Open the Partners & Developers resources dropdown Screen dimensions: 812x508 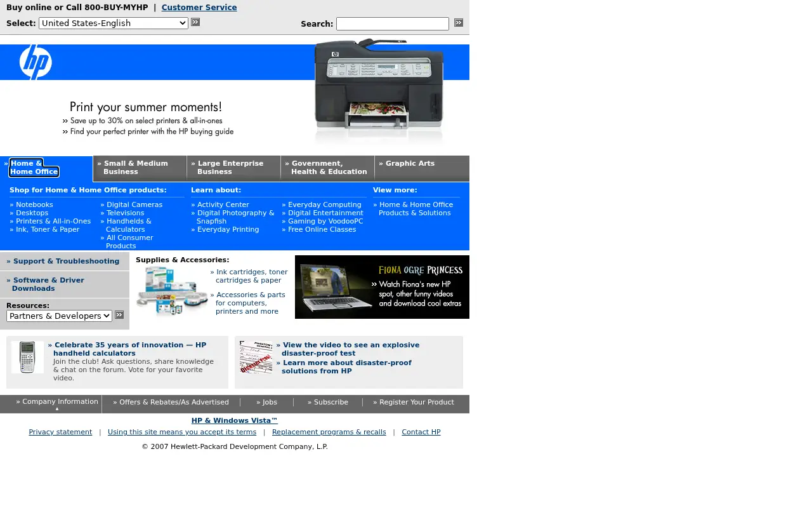(59, 316)
